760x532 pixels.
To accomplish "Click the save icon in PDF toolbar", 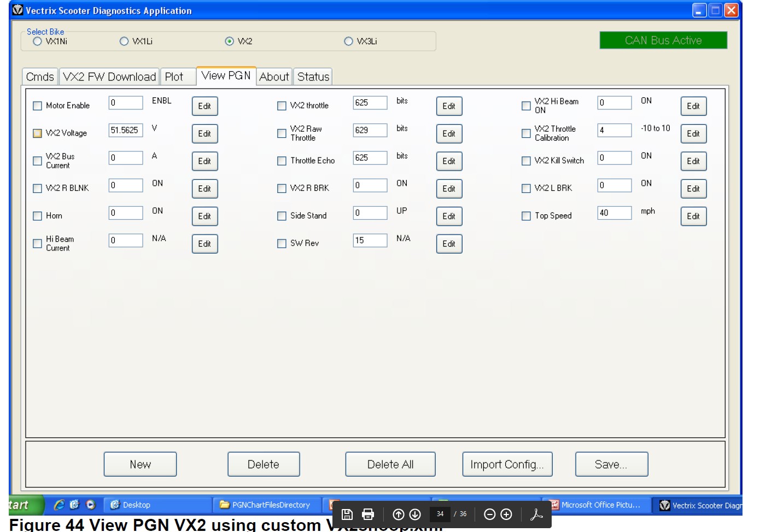I will 347,514.
